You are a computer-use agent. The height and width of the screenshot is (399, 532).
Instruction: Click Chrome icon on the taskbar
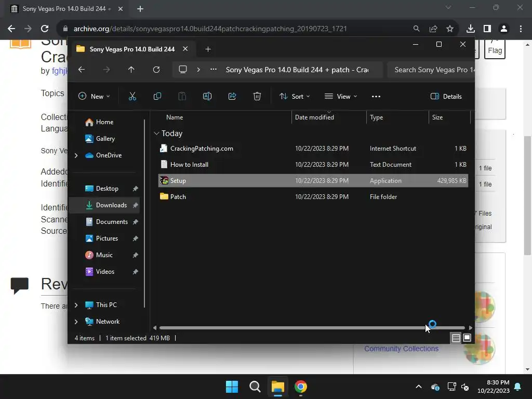pos(301,387)
